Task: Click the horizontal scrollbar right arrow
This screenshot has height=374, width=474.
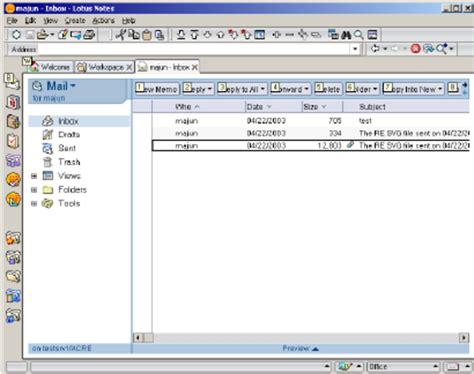Action: point(464,338)
